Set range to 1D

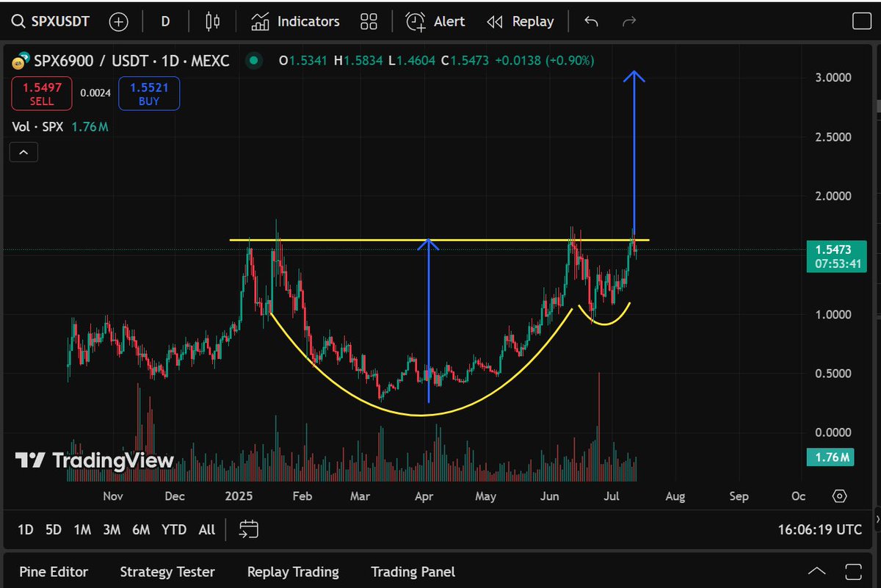[25, 529]
